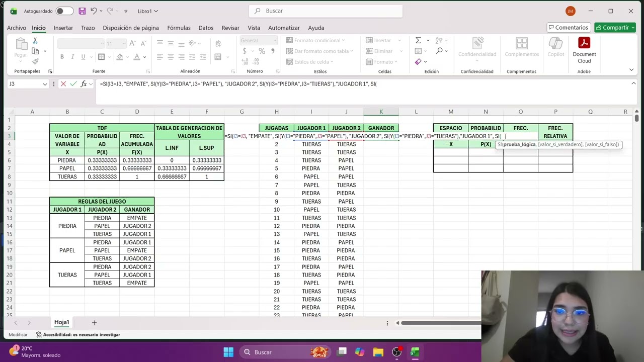This screenshot has width=644, height=362.
Task: Click the Save icon in title bar
Action: click(x=82, y=11)
